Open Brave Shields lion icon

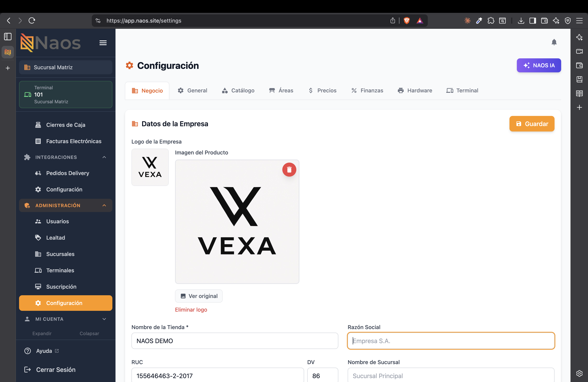click(406, 20)
